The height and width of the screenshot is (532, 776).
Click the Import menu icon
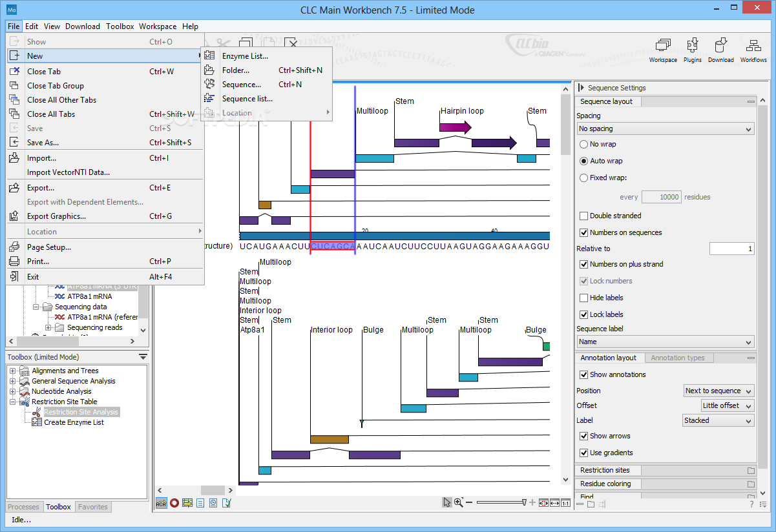[x=14, y=158]
